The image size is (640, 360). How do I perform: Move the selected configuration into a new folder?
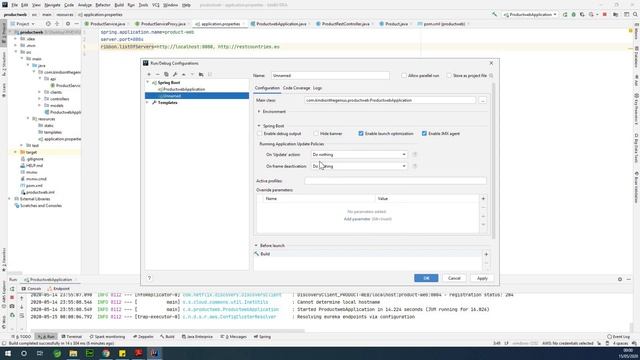pyautogui.click(x=201, y=74)
